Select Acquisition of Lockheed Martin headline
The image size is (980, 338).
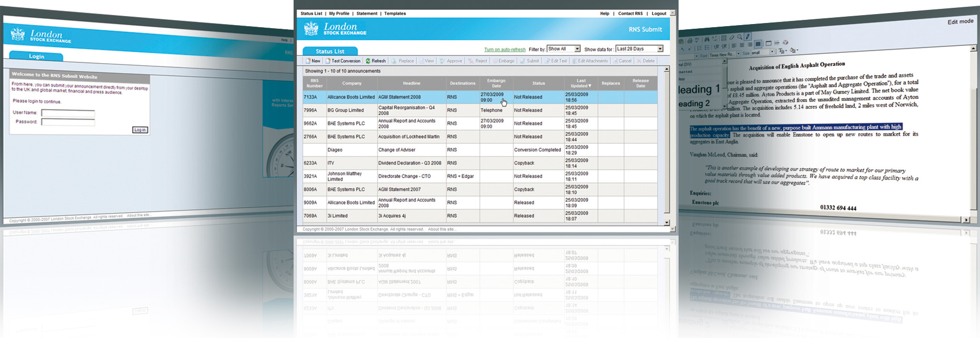tap(409, 137)
